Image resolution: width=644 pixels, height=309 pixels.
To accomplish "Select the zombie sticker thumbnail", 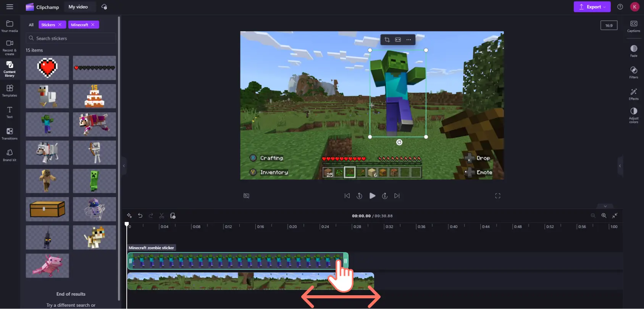I will 47,125.
